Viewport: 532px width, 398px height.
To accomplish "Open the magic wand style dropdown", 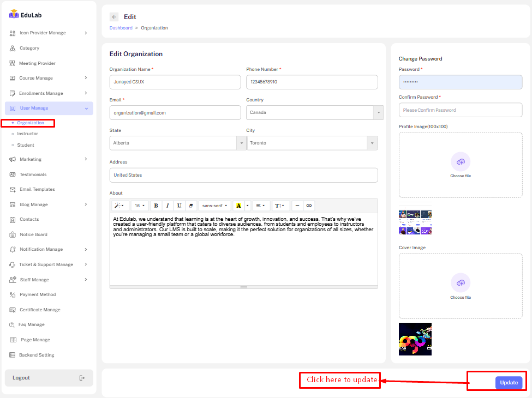I will (x=119, y=206).
